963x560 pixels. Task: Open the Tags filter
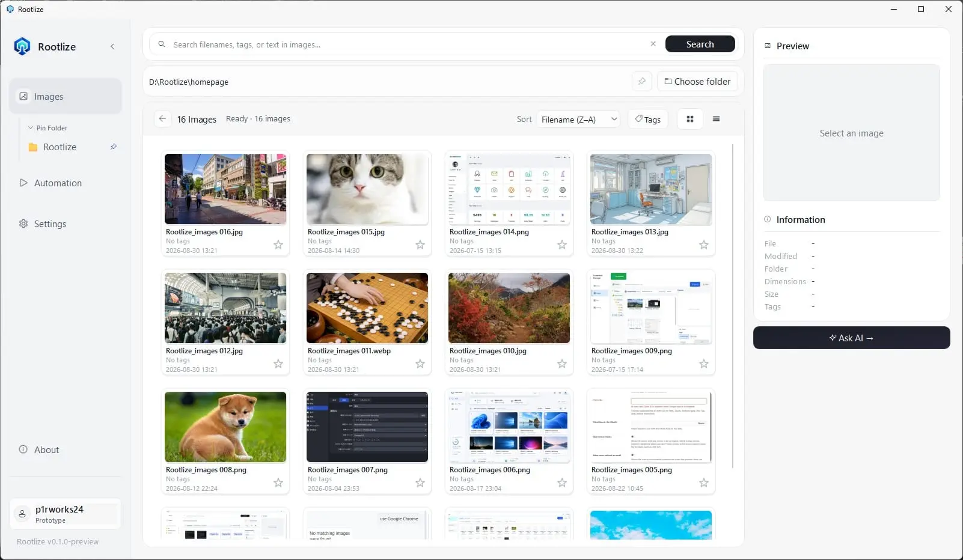point(648,119)
